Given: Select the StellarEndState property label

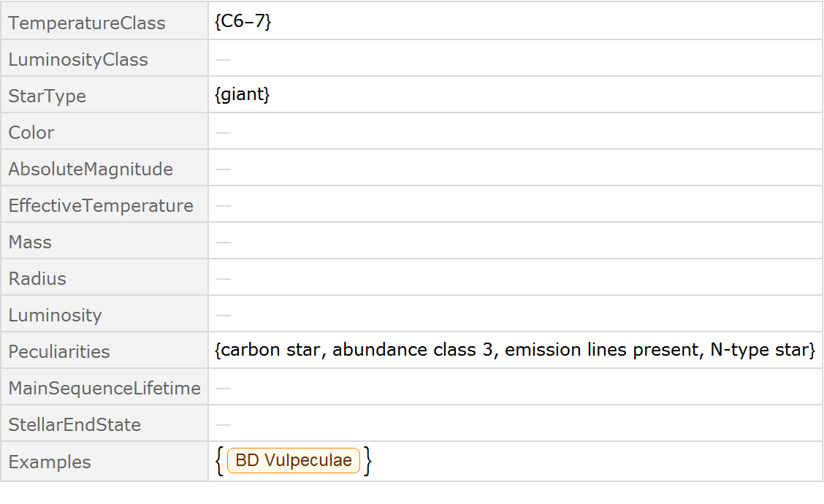Looking at the screenshot, I should pyautogui.click(x=75, y=424).
